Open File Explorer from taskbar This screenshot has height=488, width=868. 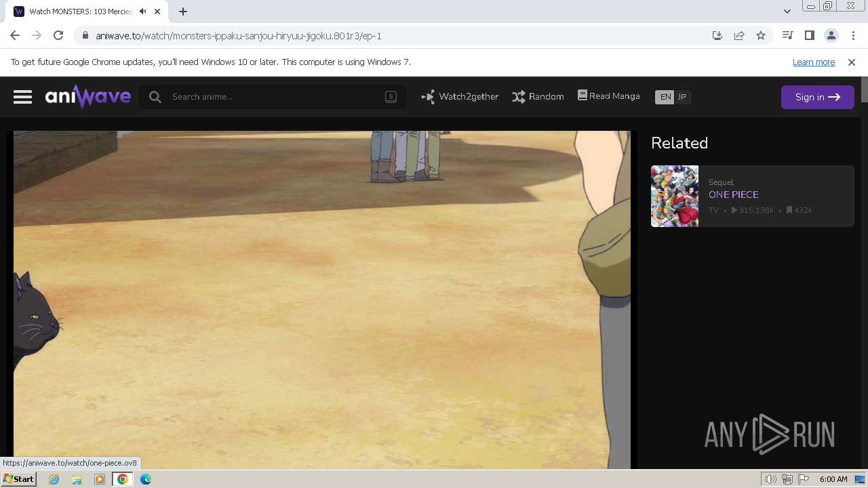point(77,479)
